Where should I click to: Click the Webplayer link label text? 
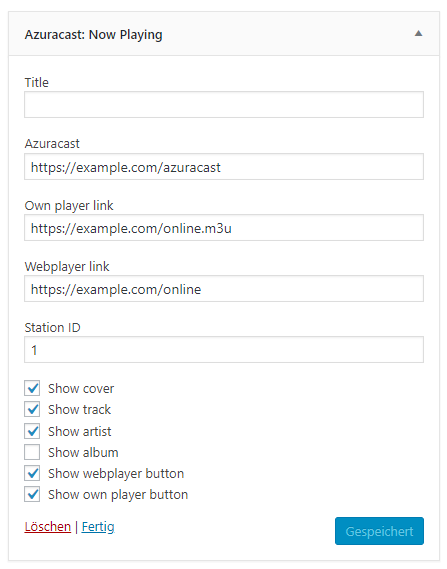click(x=67, y=266)
